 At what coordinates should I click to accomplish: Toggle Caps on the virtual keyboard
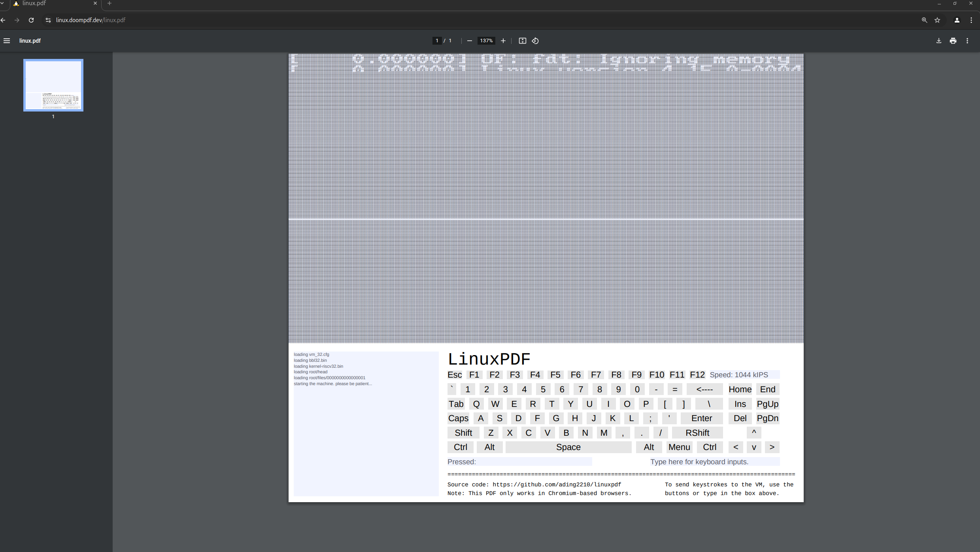(458, 418)
